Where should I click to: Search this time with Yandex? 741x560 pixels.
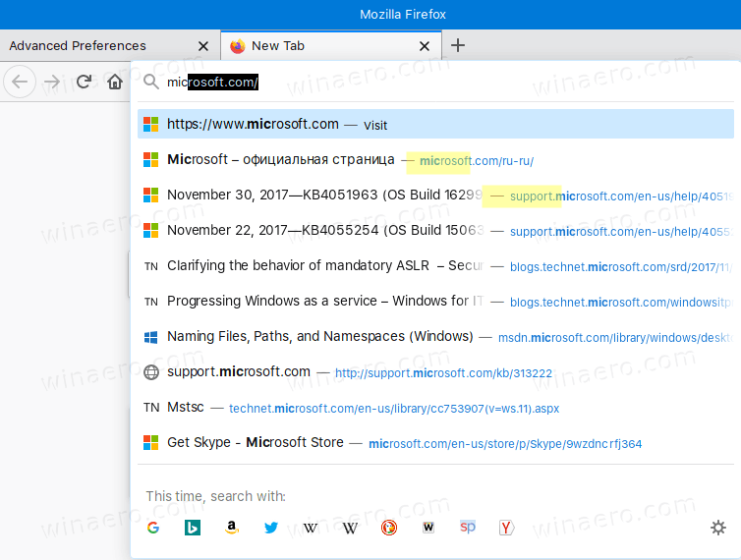click(x=506, y=528)
